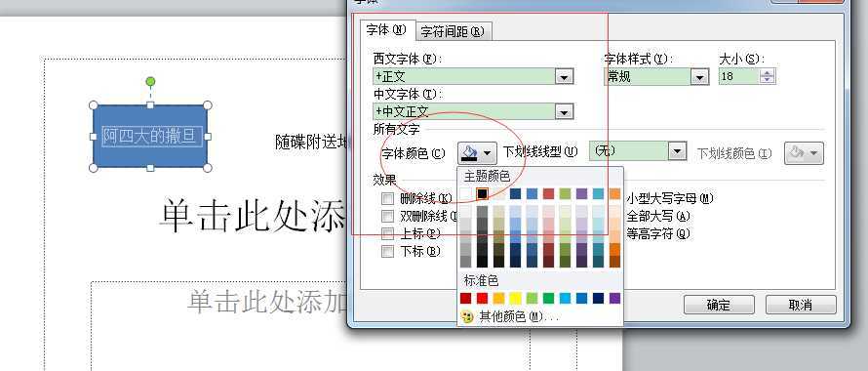
Task: Open the 其他颜色(M)... more colors entry
Action: tap(510, 317)
